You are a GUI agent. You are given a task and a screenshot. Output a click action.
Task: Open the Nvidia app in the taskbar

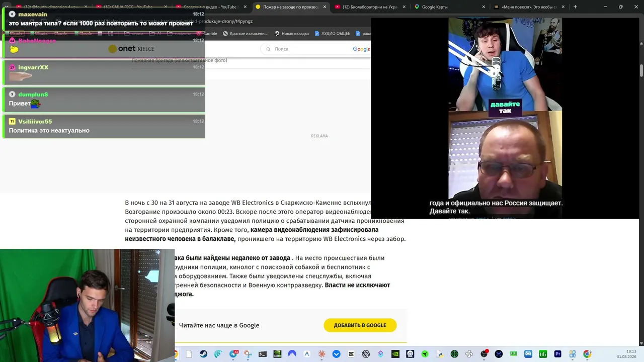point(395,354)
